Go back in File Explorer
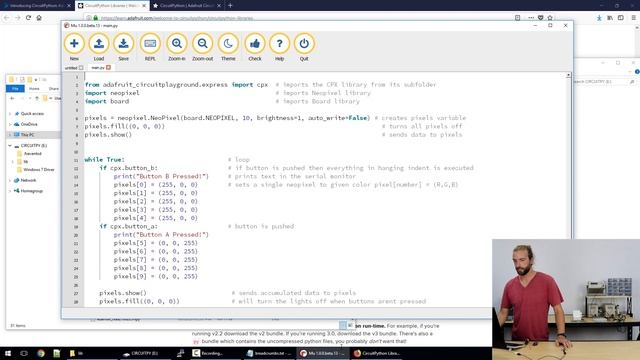The height and width of the screenshot is (360, 640). coord(12,98)
